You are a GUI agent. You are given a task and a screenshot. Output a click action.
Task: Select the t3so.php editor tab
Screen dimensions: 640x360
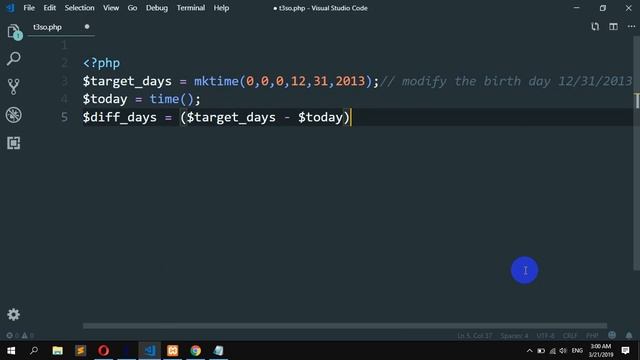[61, 27]
